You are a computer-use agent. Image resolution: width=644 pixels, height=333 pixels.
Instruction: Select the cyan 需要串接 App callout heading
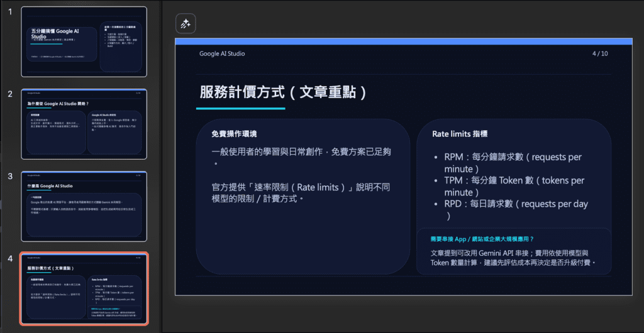click(482, 239)
